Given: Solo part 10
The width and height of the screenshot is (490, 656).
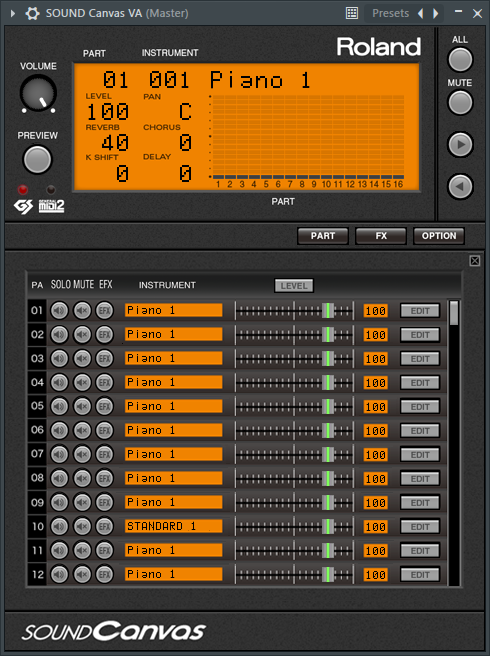Looking at the screenshot, I should pos(59,526).
